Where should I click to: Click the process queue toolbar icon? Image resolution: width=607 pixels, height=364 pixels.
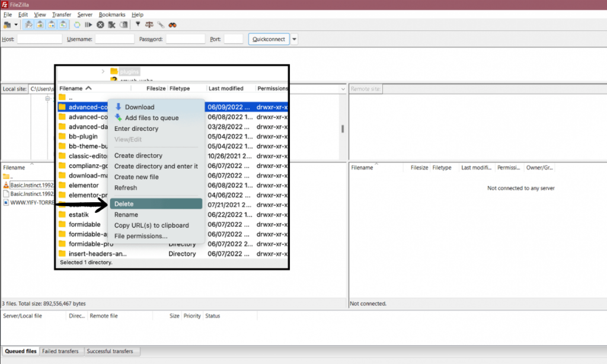pyautogui.click(x=88, y=25)
